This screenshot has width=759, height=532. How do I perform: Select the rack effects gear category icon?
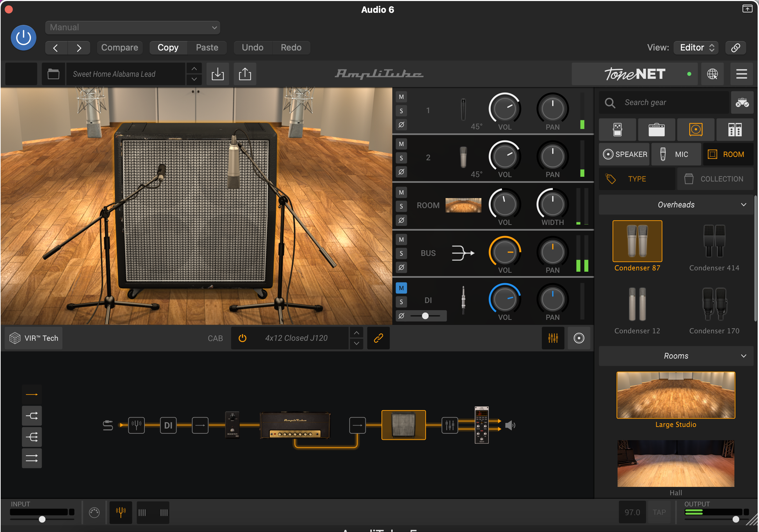tap(734, 130)
